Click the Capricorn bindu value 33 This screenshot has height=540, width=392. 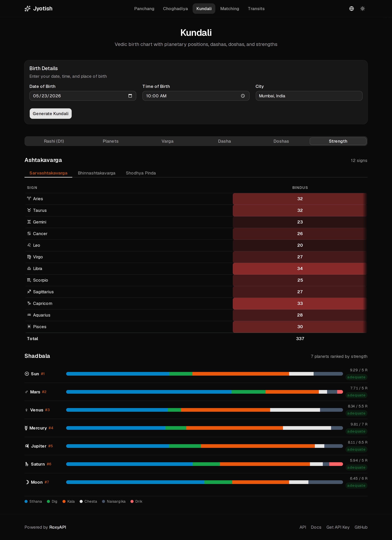pyautogui.click(x=300, y=304)
